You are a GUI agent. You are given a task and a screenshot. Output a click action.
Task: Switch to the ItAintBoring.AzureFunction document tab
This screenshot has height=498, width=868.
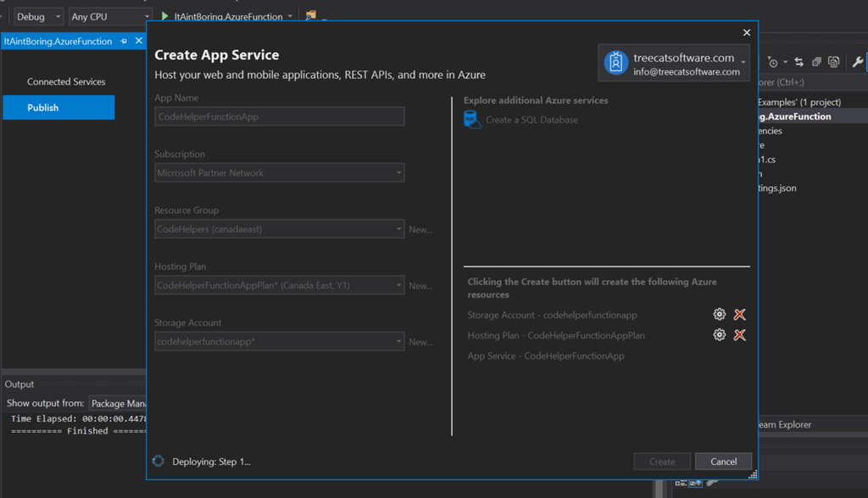58,41
